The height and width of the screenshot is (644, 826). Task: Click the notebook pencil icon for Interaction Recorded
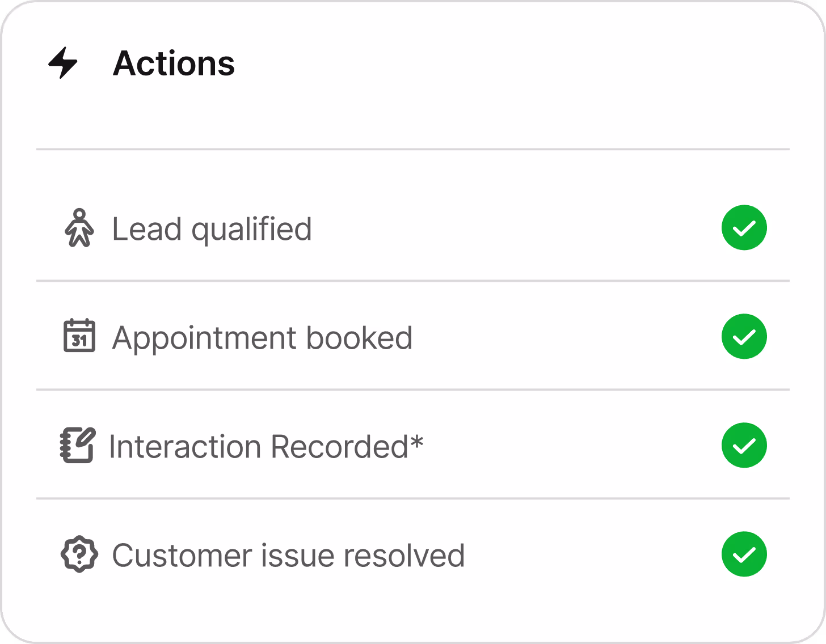tap(78, 445)
